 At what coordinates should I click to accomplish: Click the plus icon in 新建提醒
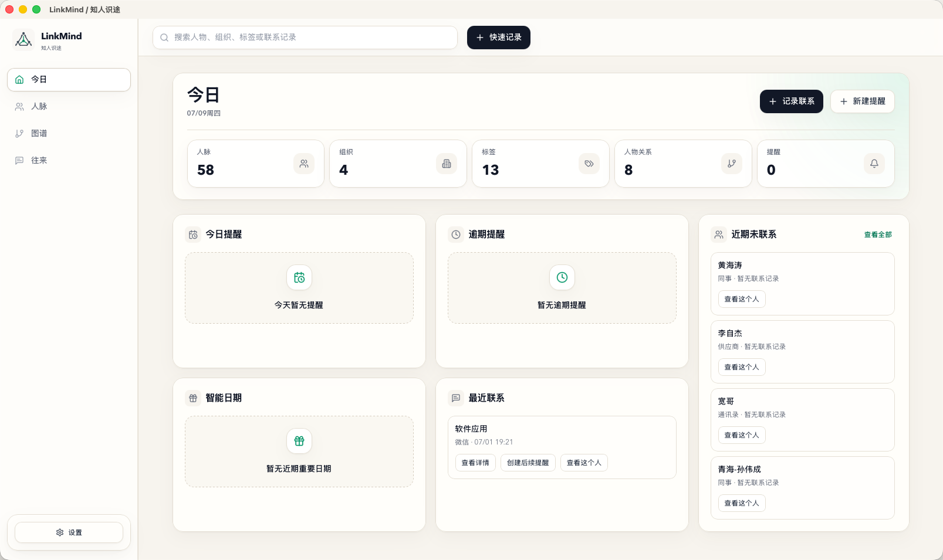844,101
